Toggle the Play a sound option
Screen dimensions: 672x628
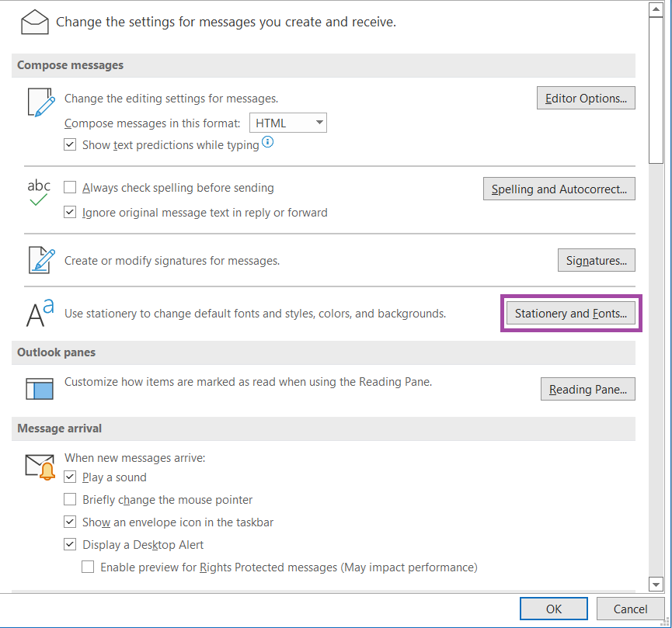[x=70, y=477]
